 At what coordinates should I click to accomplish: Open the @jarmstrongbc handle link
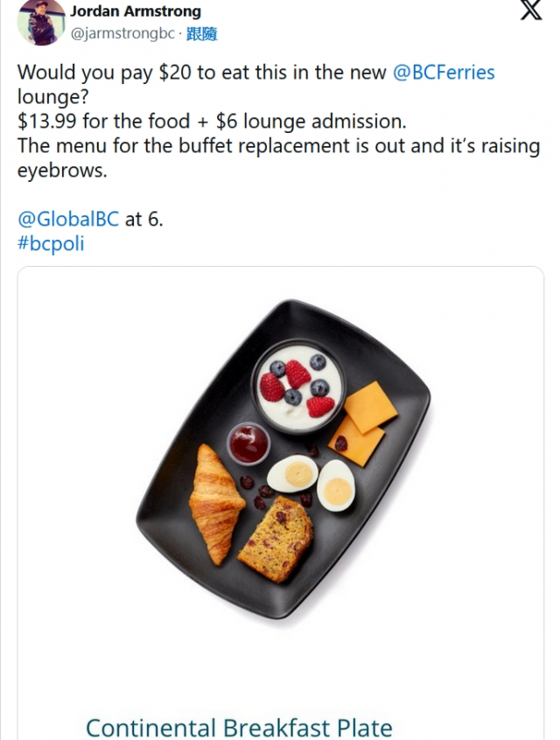pos(122,34)
